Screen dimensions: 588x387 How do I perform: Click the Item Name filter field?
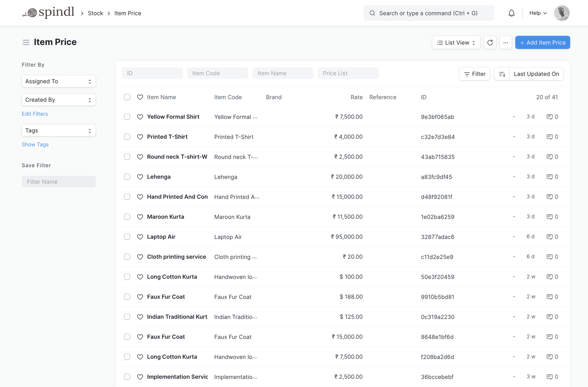tap(283, 73)
